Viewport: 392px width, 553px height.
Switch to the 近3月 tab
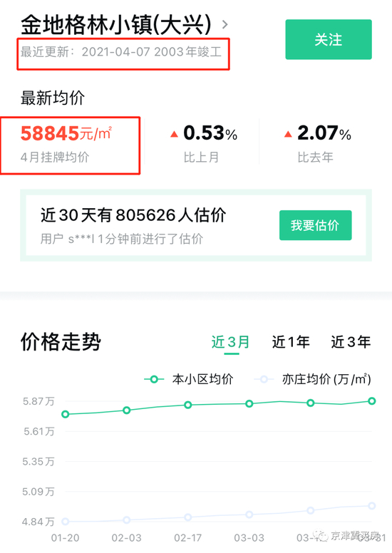click(x=231, y=342)
